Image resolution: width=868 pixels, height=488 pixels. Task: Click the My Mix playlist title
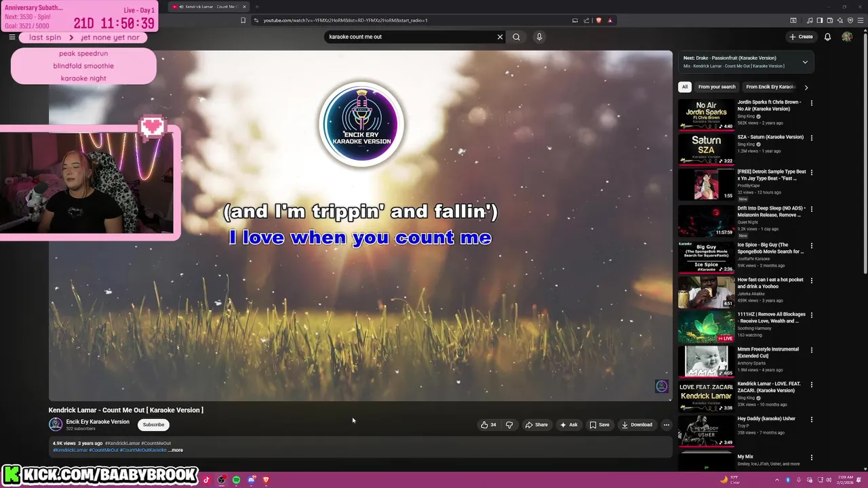coord(745,457)
